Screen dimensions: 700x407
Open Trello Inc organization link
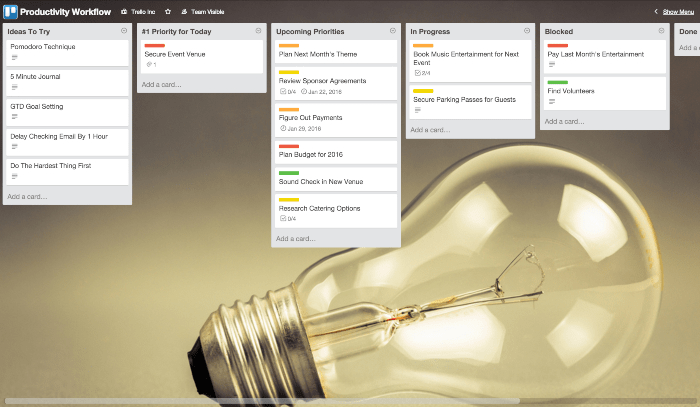coord(138,12)
